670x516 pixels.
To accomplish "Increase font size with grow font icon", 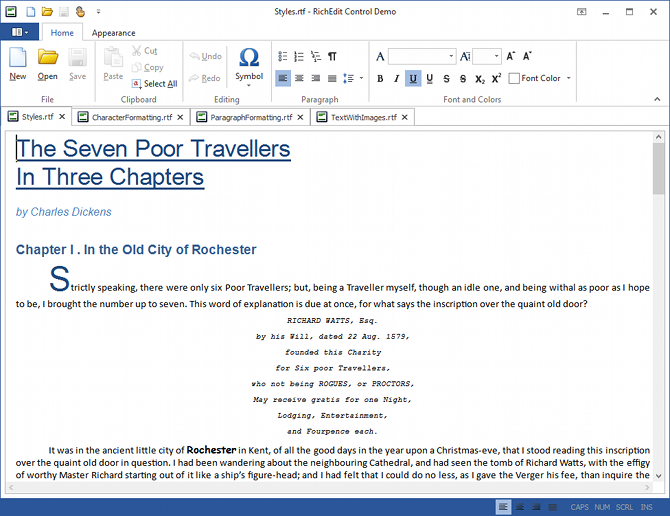I will pos(511,56).
